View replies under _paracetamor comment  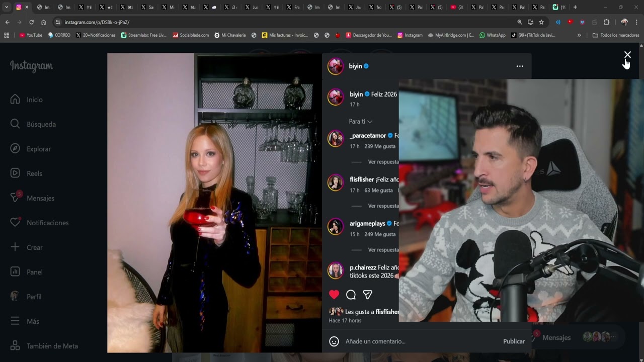tap(383, 162)
